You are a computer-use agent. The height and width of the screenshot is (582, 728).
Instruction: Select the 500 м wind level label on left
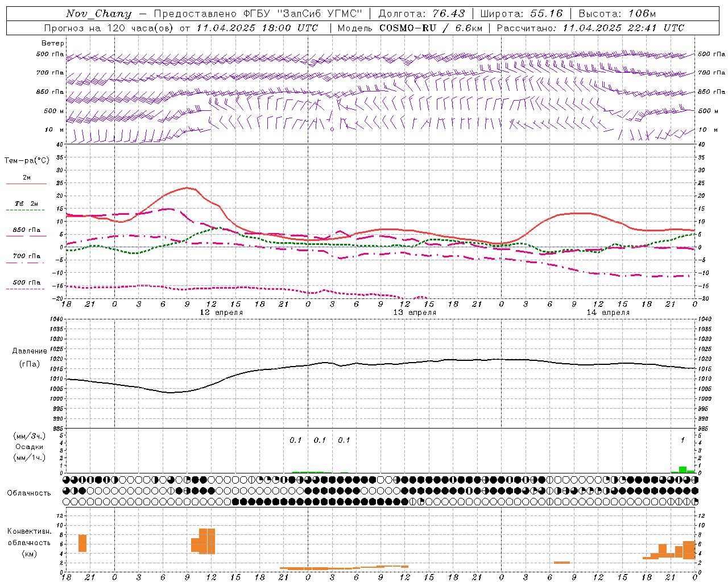point(54,111)
